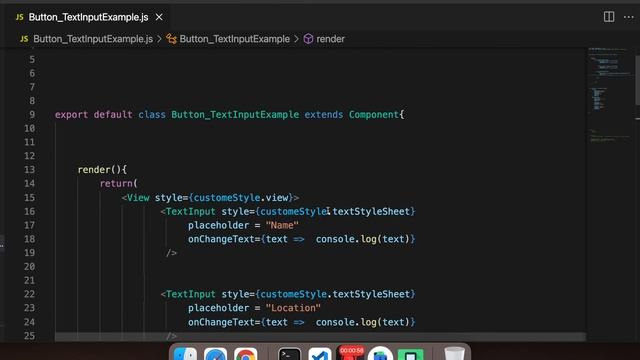Click 'onChangeText' on line 24
Viewport: 640px width, 360px height.
[x=221, y=322]
